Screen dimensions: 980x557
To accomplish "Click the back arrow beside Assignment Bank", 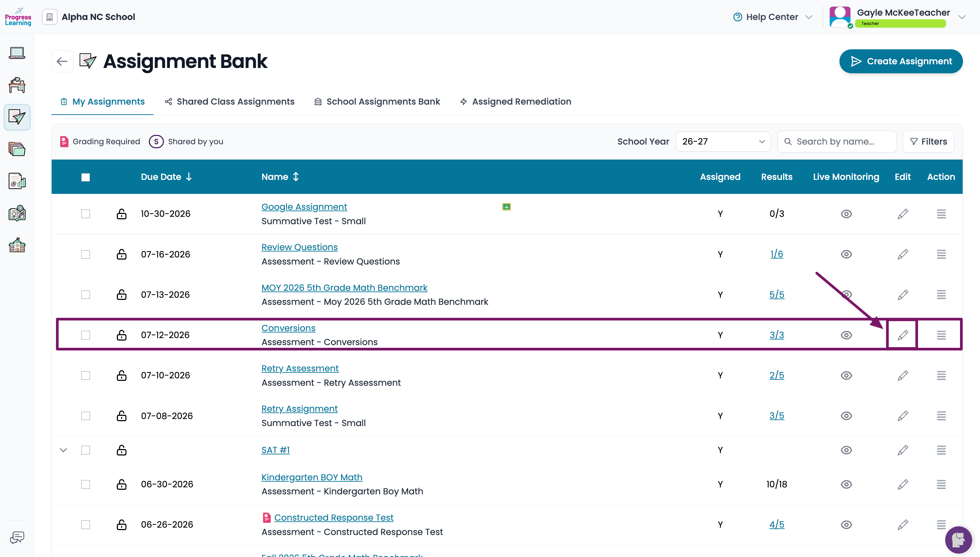I will [x=62, y=61].
